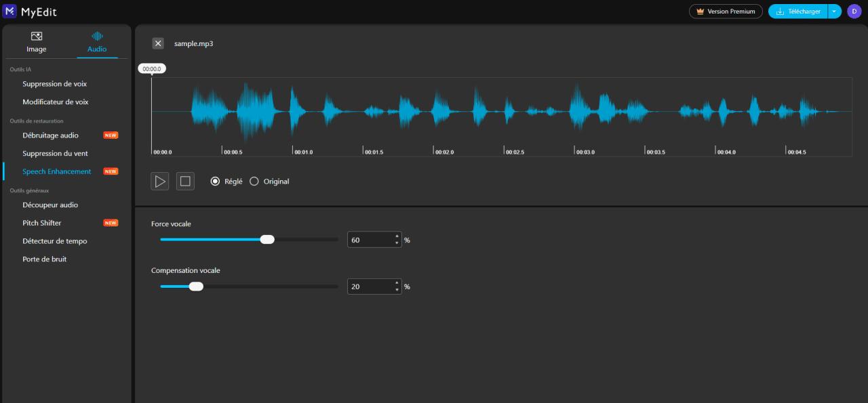Decrease Compensation vocale with the stepper arrow
Screen dimensions: 868x403
[x=396, y=289]
